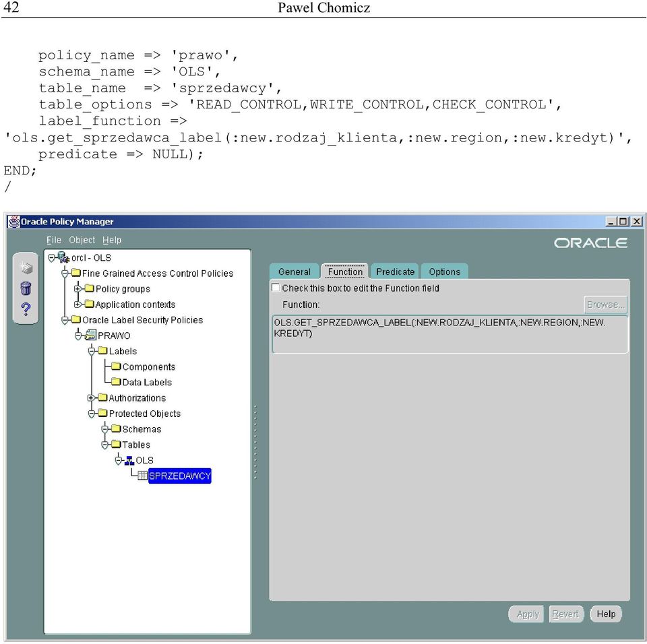
Task: Minimize the Oracle Policy Manager window
Action: (x=611, y=222)
